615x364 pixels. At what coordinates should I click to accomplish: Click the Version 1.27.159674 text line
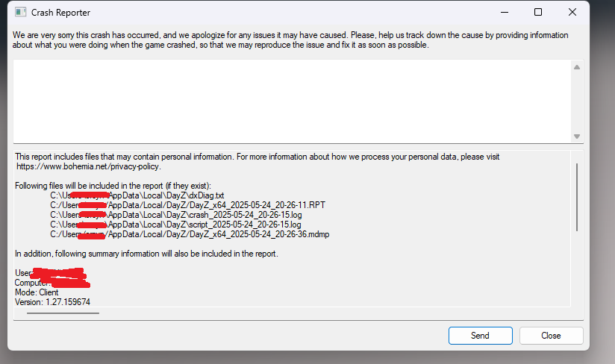point(52,302)
